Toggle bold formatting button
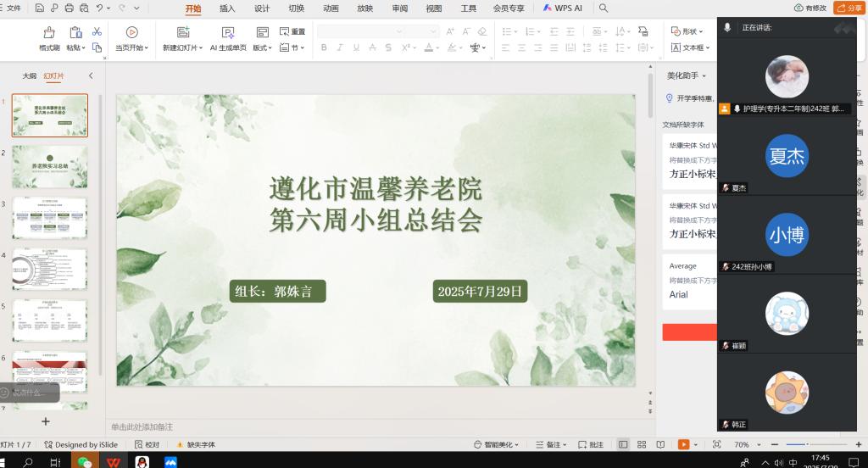The width and height of the screenshot is (868, 468). (x=324, y=47)
